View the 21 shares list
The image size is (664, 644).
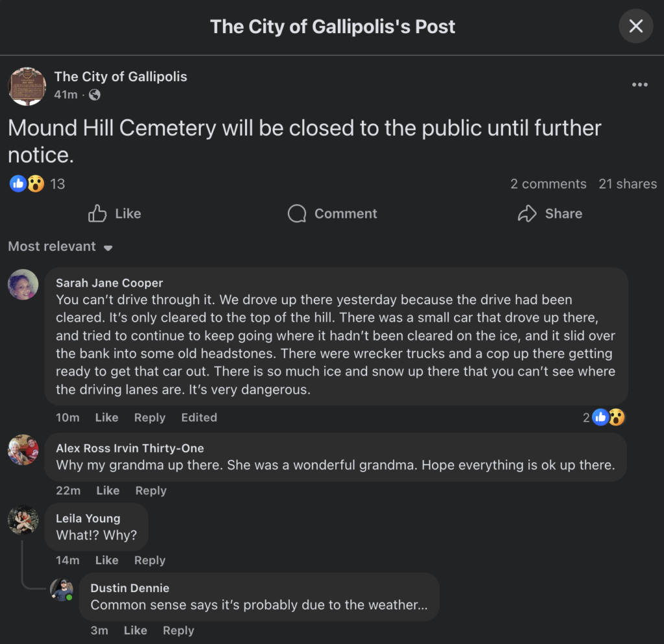pos(627,184)
